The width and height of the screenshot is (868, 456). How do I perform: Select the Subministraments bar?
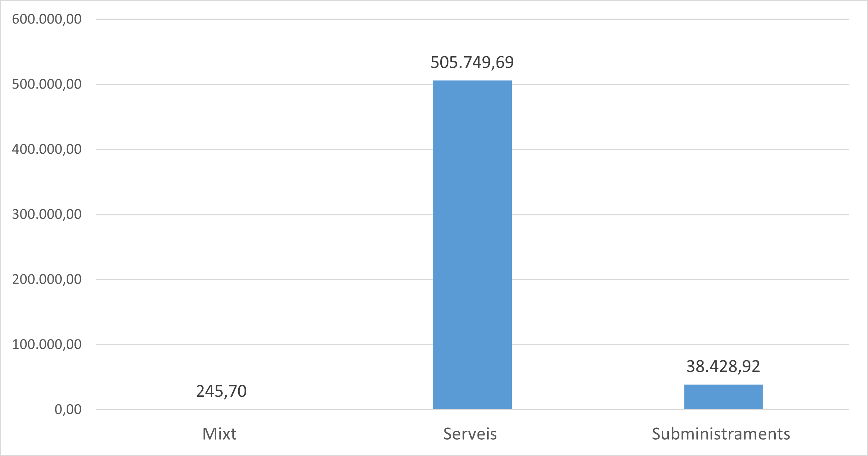[723, 397]
